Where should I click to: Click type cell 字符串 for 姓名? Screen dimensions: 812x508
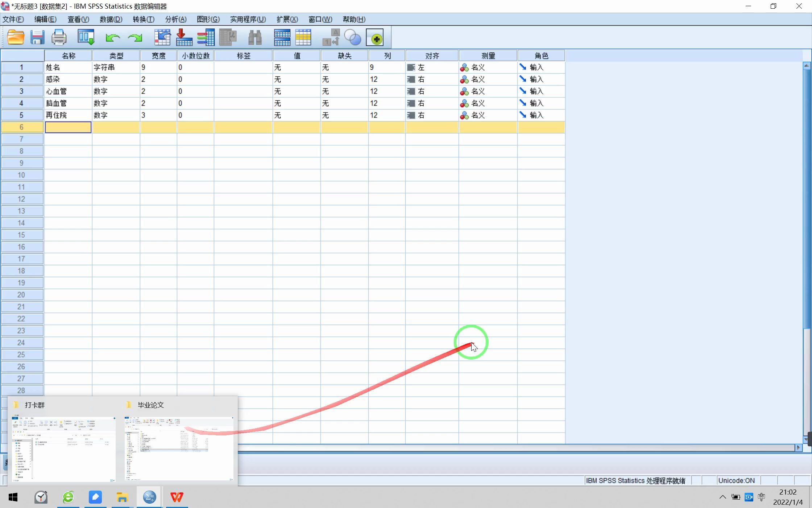(x=116, y=67)
